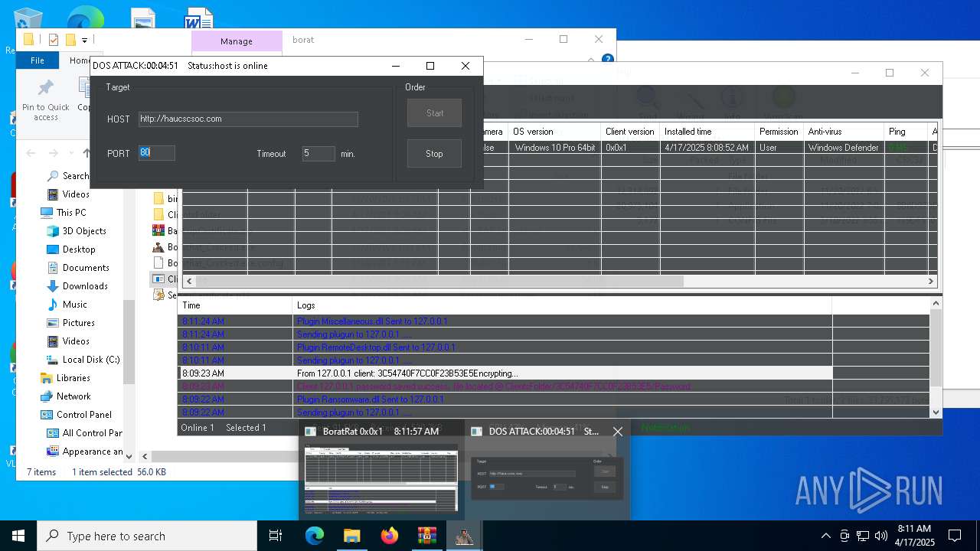Image resolution: width=980 pixels, height=551 pixels.
Task: Pin to Quick access icon
Action: point(45,99)
